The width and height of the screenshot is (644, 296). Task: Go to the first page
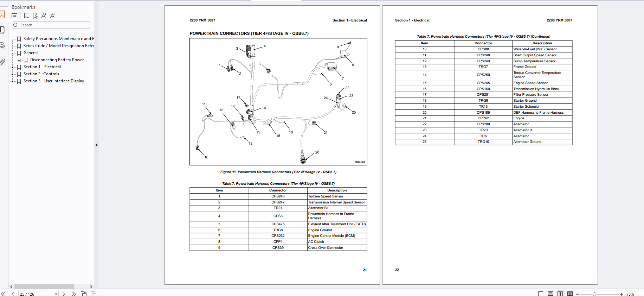pyautogui.click(x=3, y=294)
